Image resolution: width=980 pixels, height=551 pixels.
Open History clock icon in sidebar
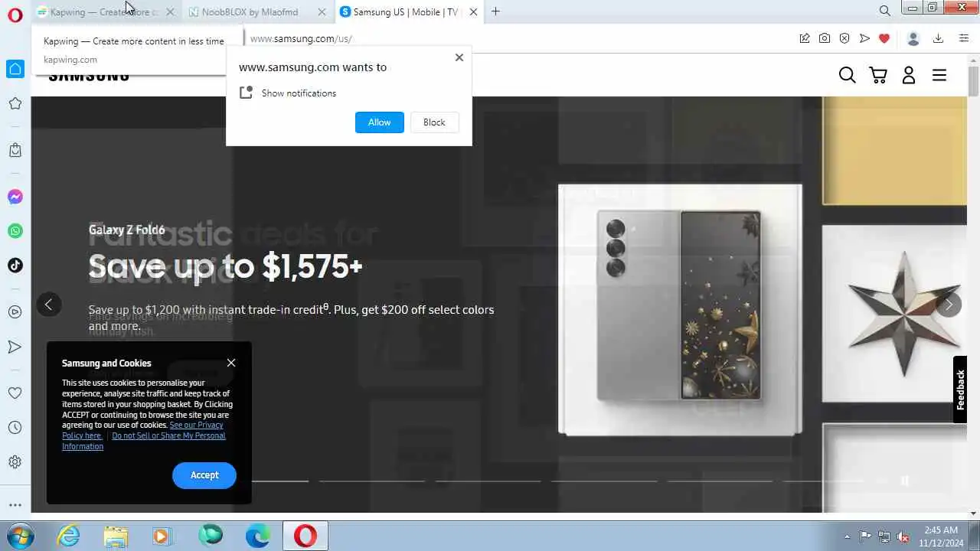pyautogui.click(x=15, y=428)
